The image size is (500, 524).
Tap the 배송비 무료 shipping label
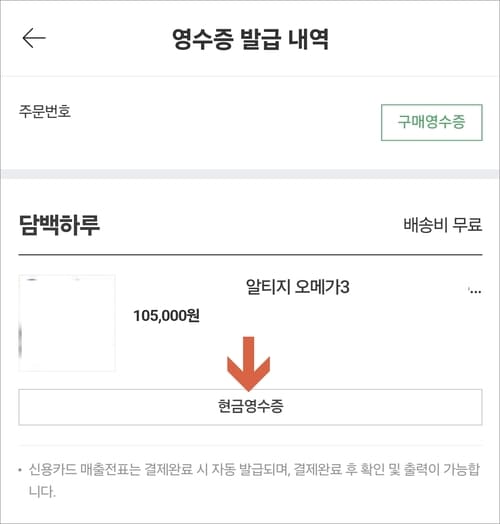click(x=443, y=225)
